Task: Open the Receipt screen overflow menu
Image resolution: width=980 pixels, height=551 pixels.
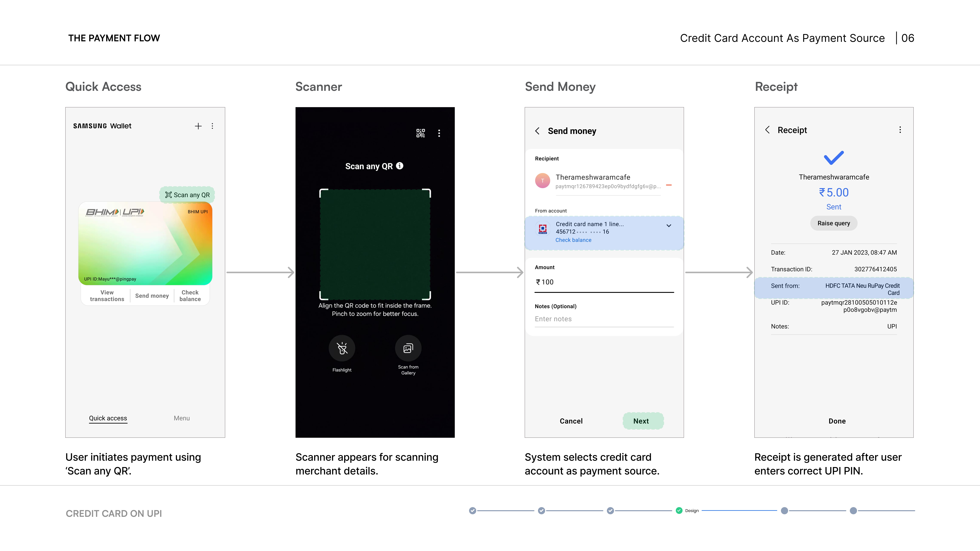Action: click(x=900, y=130)
